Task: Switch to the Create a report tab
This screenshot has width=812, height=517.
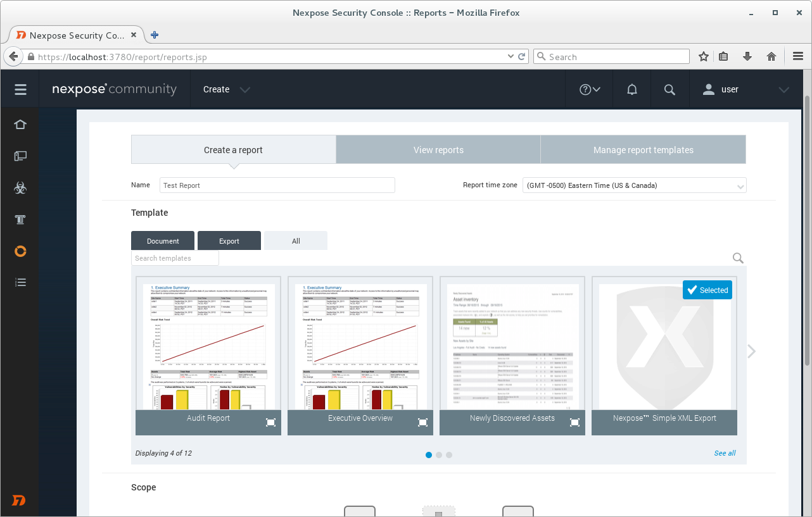Action: [x=233, y=150]
